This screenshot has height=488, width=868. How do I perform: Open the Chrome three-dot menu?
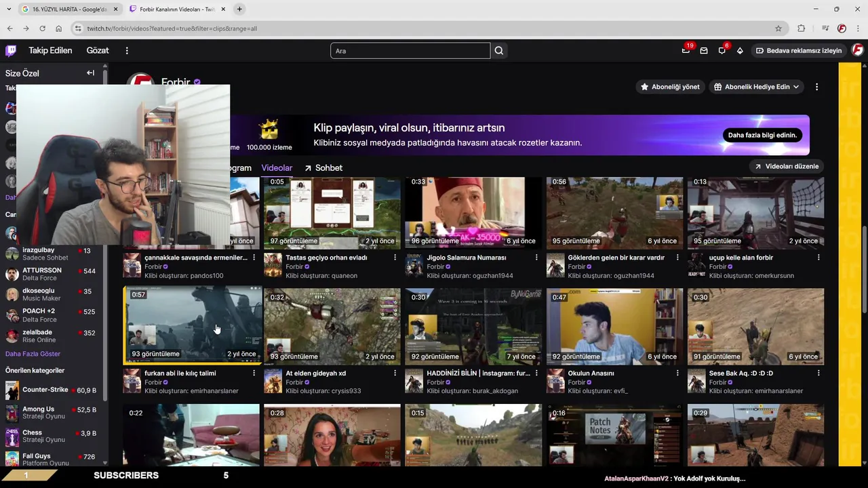click(857, 28)
